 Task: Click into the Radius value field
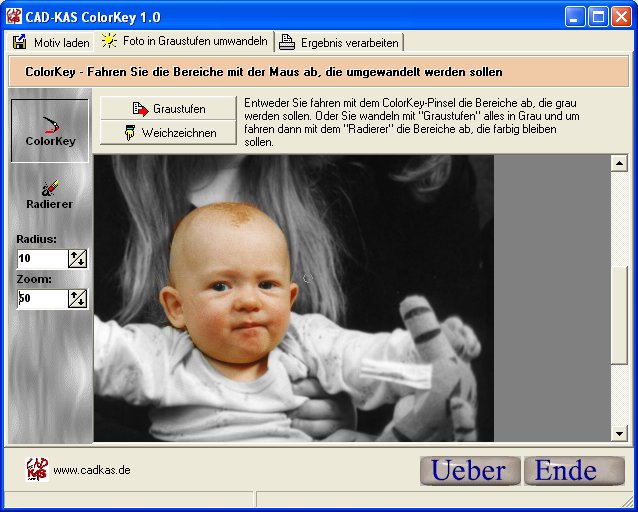pyautogui.click(x=41, y=258)
